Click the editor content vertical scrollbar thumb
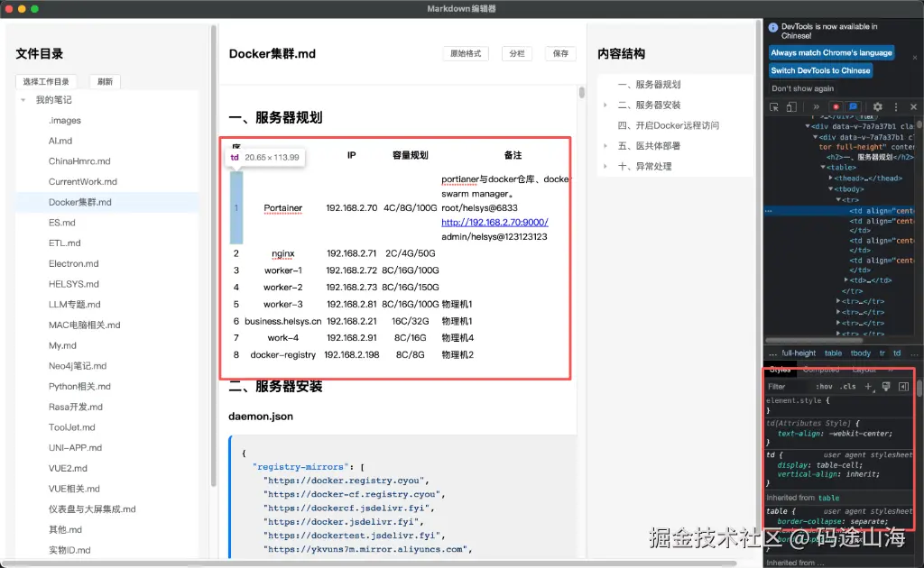Viewport: 924px width, 568px height. click(582, 92)
